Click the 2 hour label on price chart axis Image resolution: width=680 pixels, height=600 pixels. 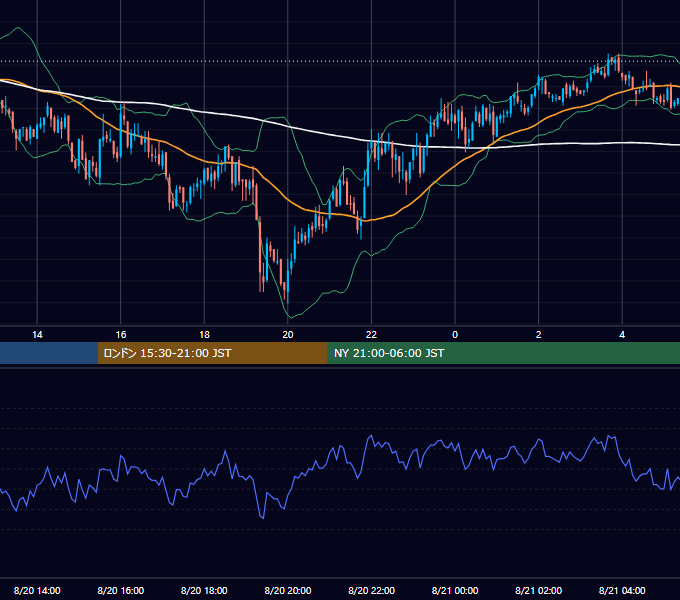click(x=539, y=335)
